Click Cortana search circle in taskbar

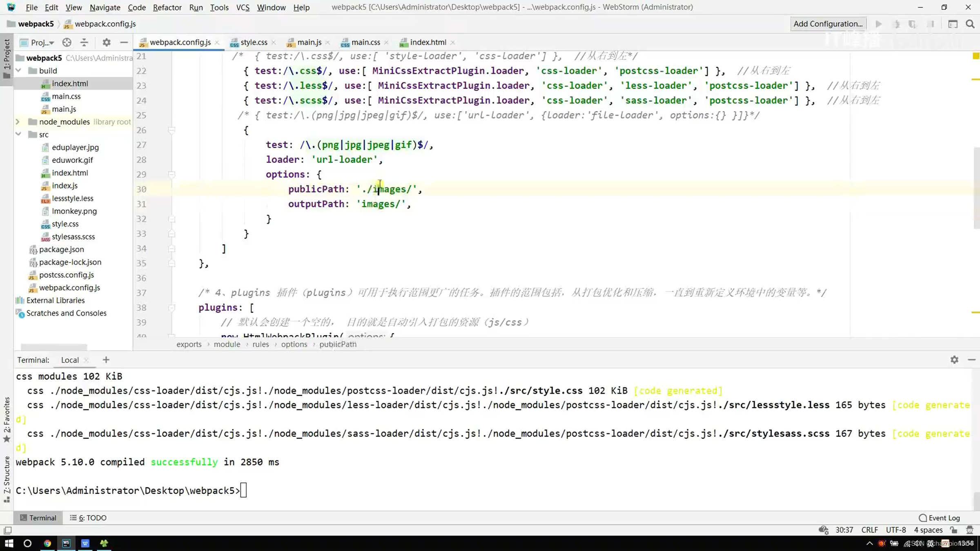click(x=27, y=543)
